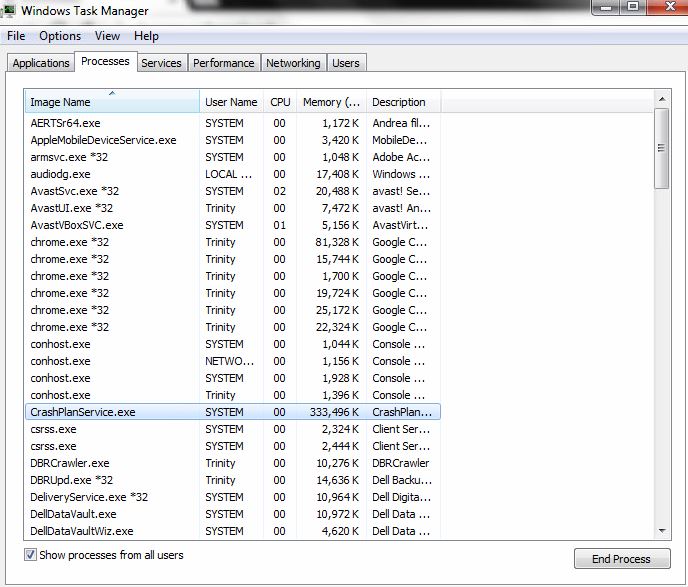Select the AvastUI.exe *32 process
Image resolution: width=688 pixels, height=587 pixels.
pos(233,208)
